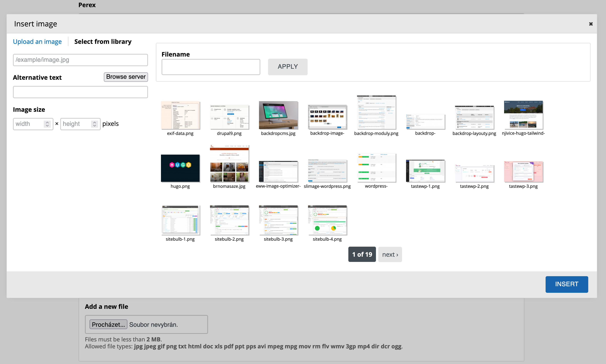Viewport: 606px width, 364px height.
Task: Click the Upload an image tab
Action: pyautogui.click(x=38, y=41)
